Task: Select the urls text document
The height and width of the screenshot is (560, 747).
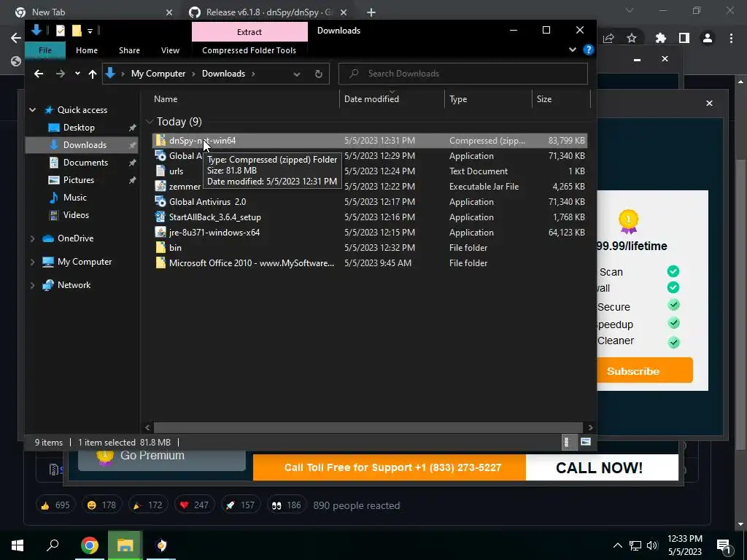Action: (176, 171)
